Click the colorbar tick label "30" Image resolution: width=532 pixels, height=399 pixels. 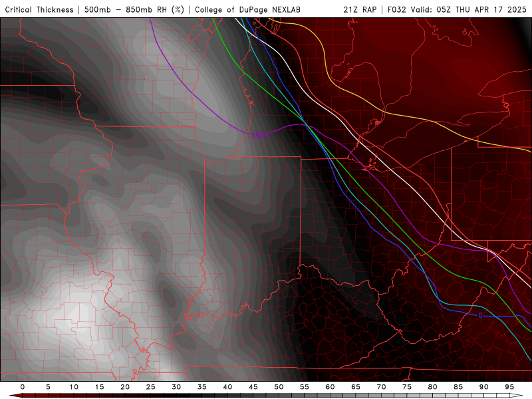176,387
